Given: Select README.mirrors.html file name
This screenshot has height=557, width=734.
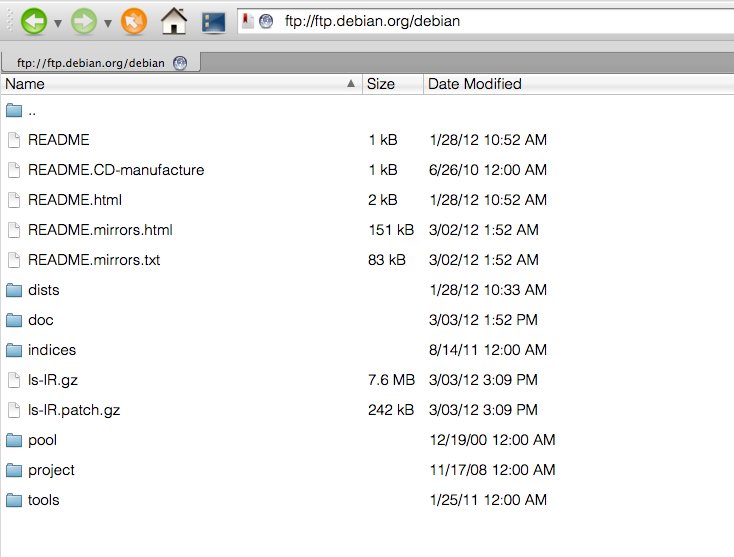Looking at the screenshot, I should (100, 230).
